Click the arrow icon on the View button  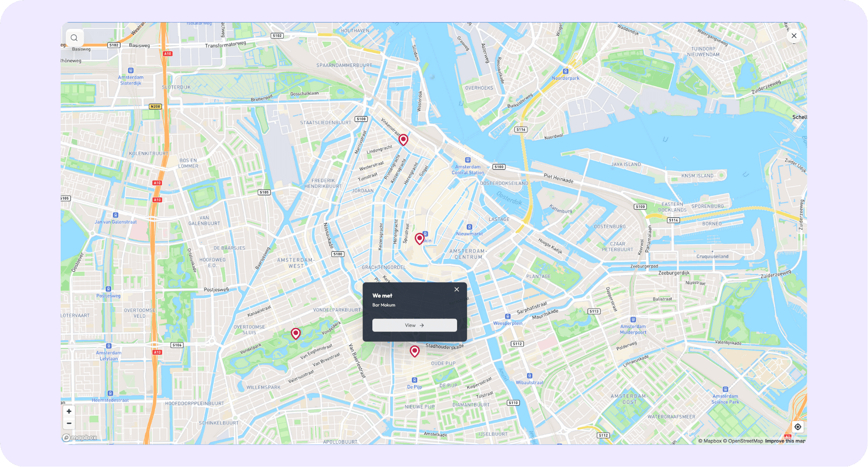tap(423, 325)
